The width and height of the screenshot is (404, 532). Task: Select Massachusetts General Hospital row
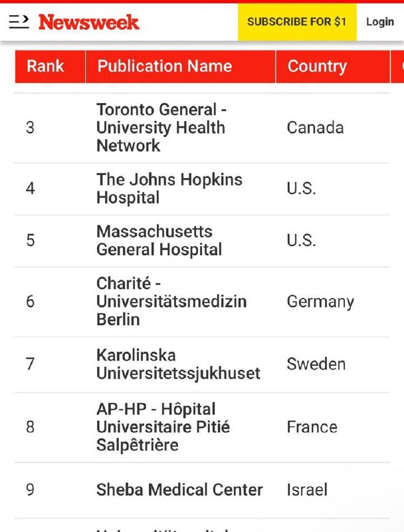click(x=201, y=241)
